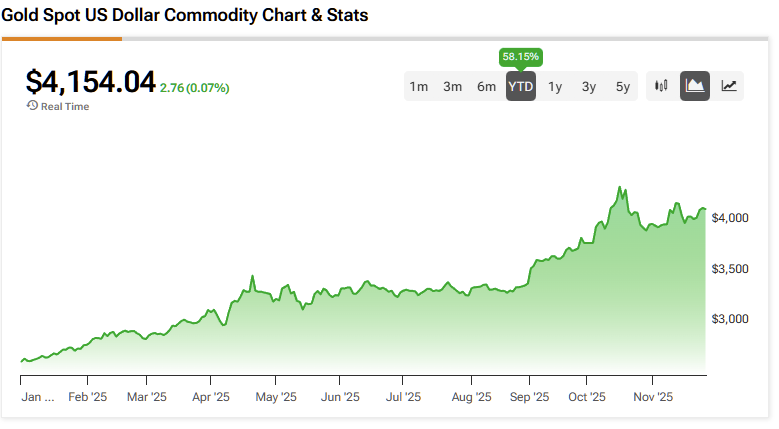Click the chart heading Gold Spot US Dollar
The height and width of the screenshot is (429, 779).
point(185,16)
